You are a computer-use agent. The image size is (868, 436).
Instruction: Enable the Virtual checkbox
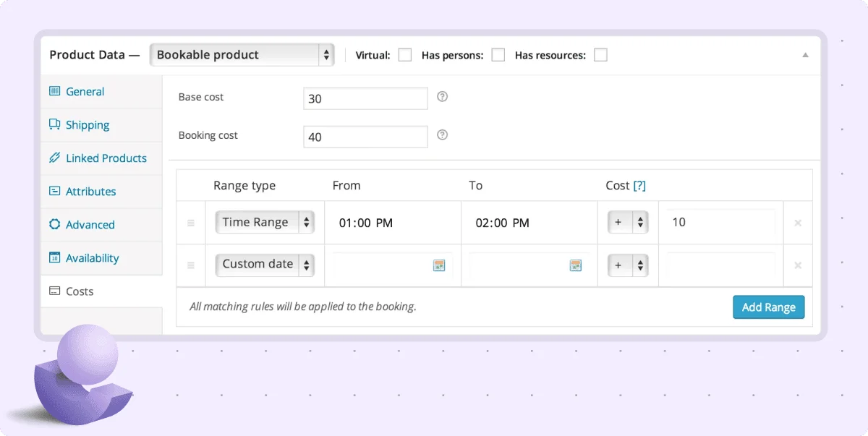[x=405, y=55]
